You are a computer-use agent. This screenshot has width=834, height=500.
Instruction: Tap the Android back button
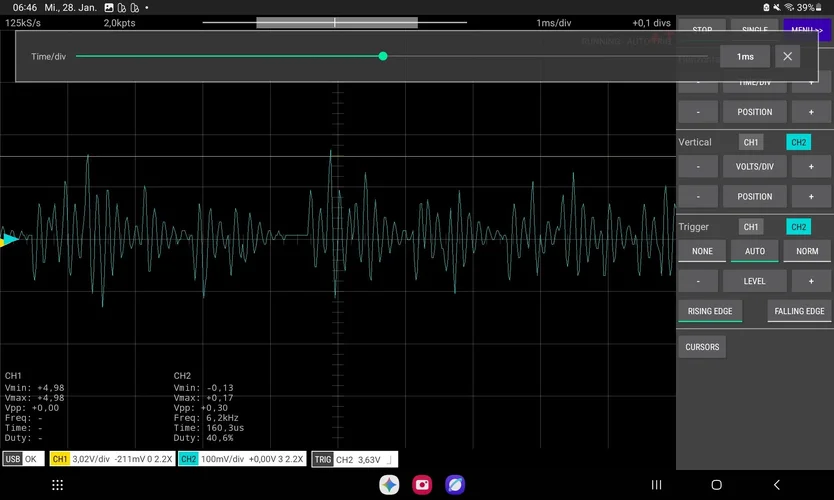click(777, 485)
